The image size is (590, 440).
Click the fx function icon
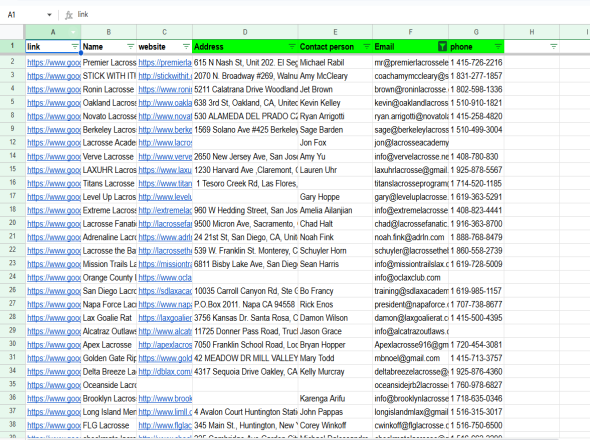pos(68,15)
